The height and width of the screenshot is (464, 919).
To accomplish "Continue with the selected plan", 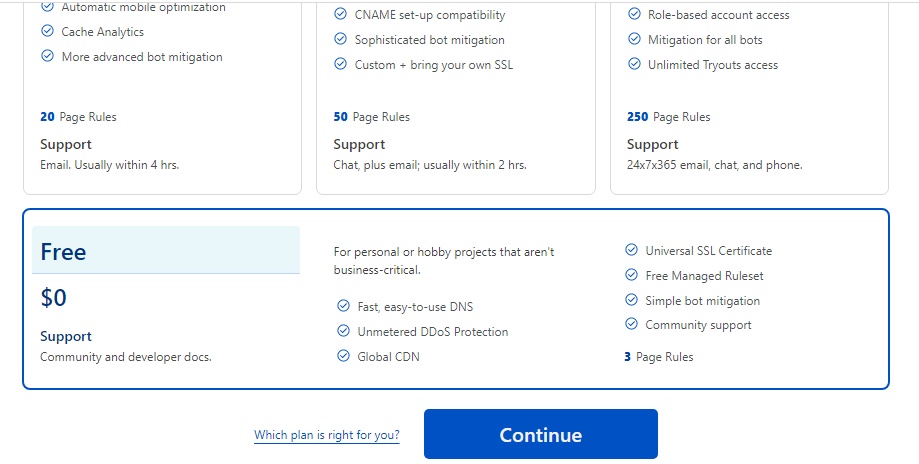I will tap(540, 434).
